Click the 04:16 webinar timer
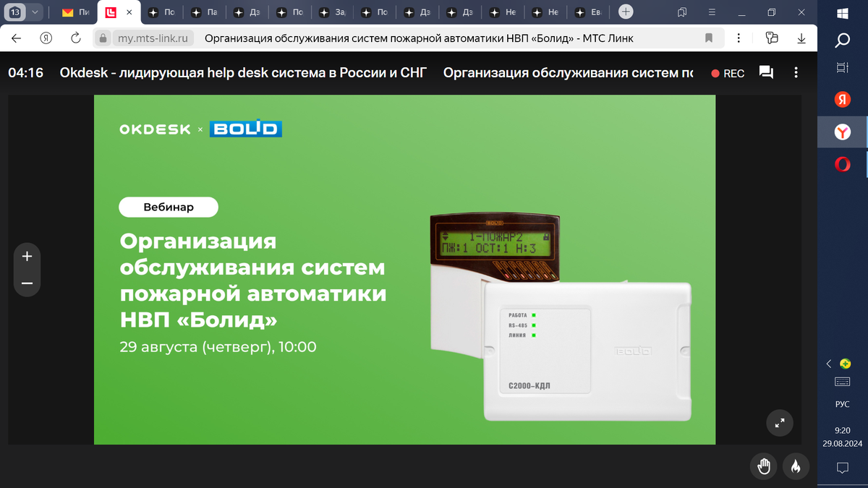The height and width of the screenshot is (488, 868). click(x=26, y=73)
